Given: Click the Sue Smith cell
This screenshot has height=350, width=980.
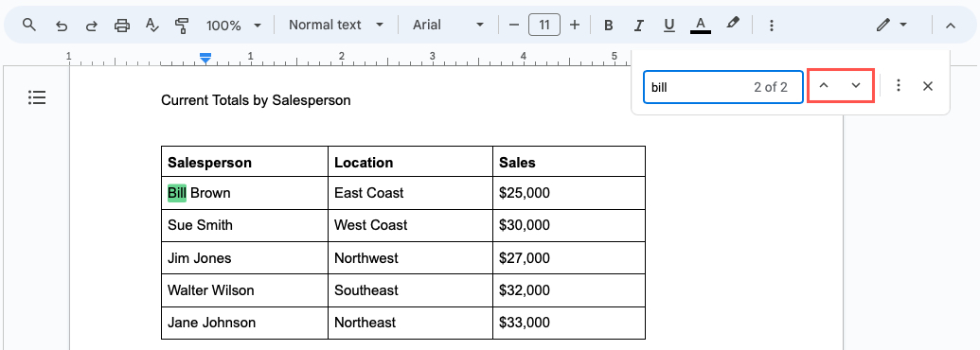Looking at the screenshot, I should [x=244, y=226].
